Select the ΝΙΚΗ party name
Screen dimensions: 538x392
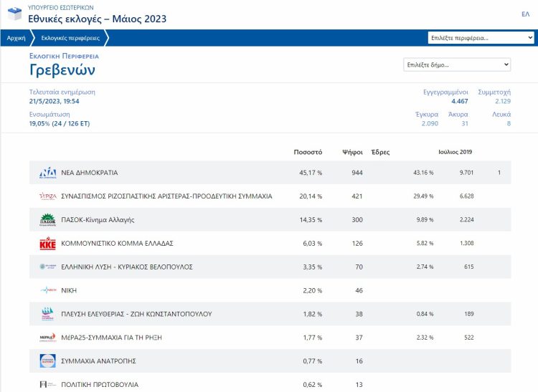point(69,290)
